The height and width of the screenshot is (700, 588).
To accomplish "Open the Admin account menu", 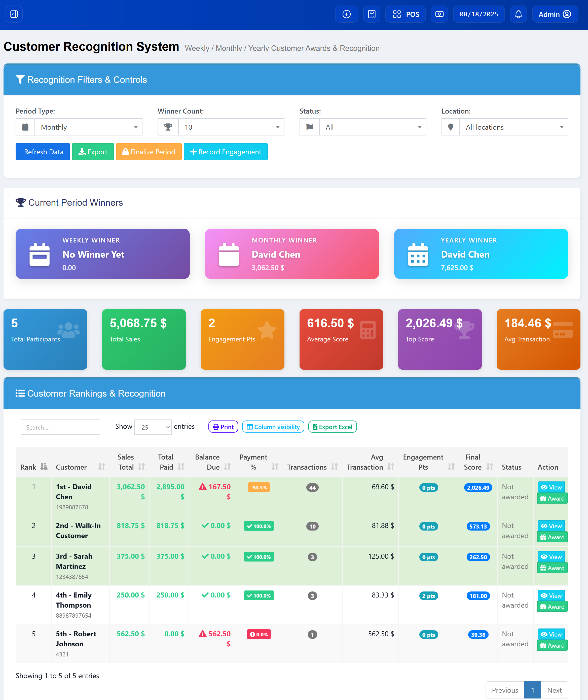I will 554,14.
